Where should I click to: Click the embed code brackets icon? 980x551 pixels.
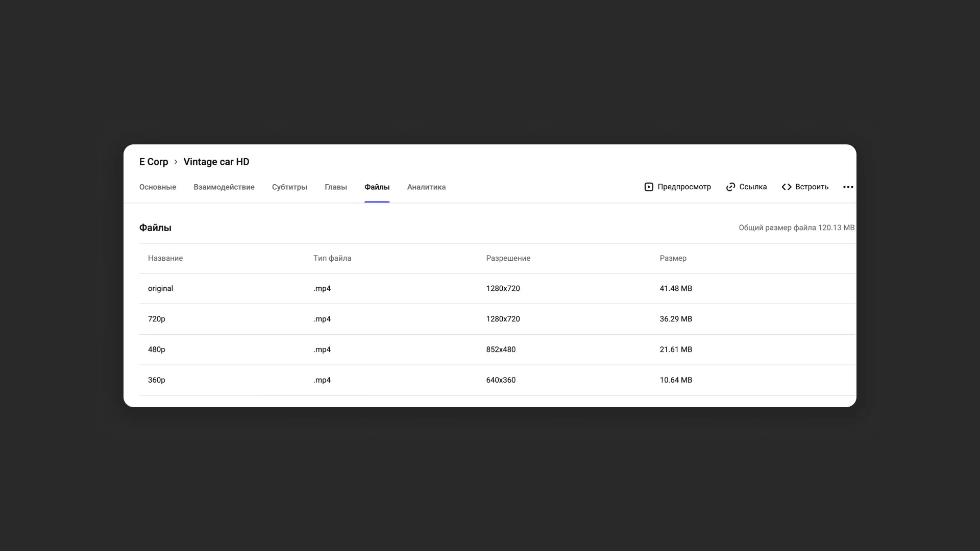click(x=787, y=187)
